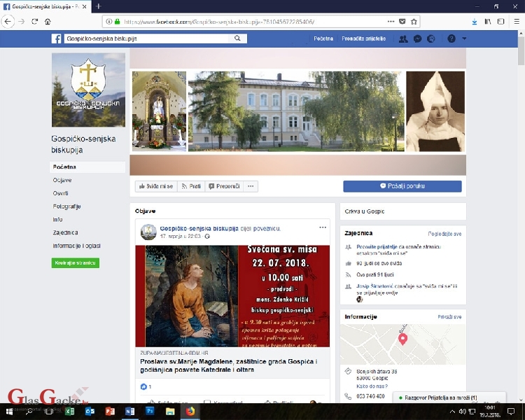Open the Firefox library icon
The image size is (525, 420).
488,22
